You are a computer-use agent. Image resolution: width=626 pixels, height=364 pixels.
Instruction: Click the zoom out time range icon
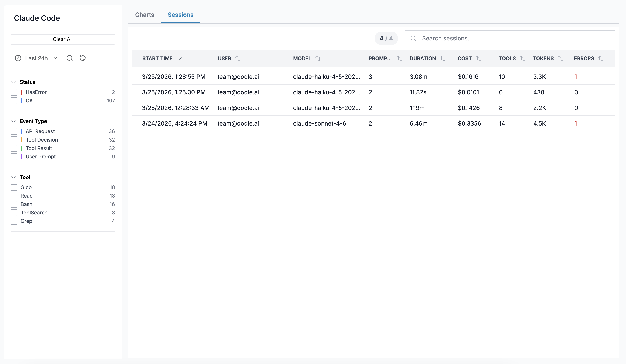coord(70,58)
